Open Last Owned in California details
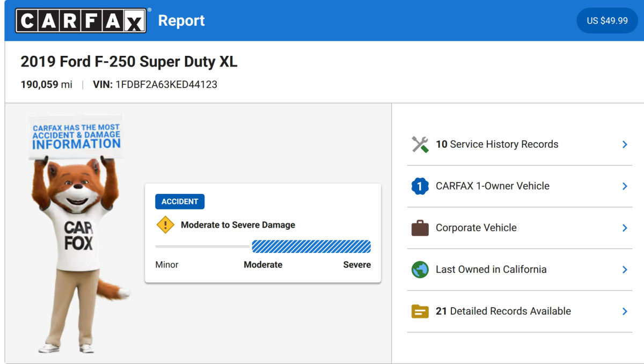 [x=519, y=270]
